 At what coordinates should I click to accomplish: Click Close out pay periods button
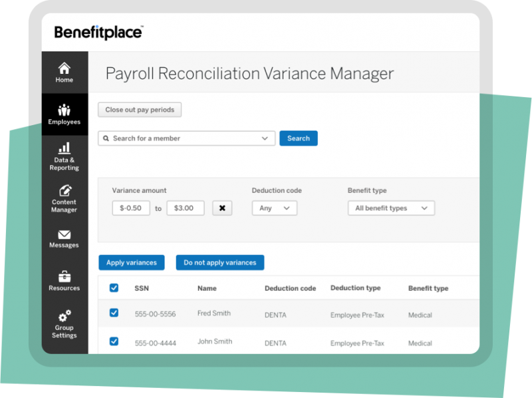point(140,110)
